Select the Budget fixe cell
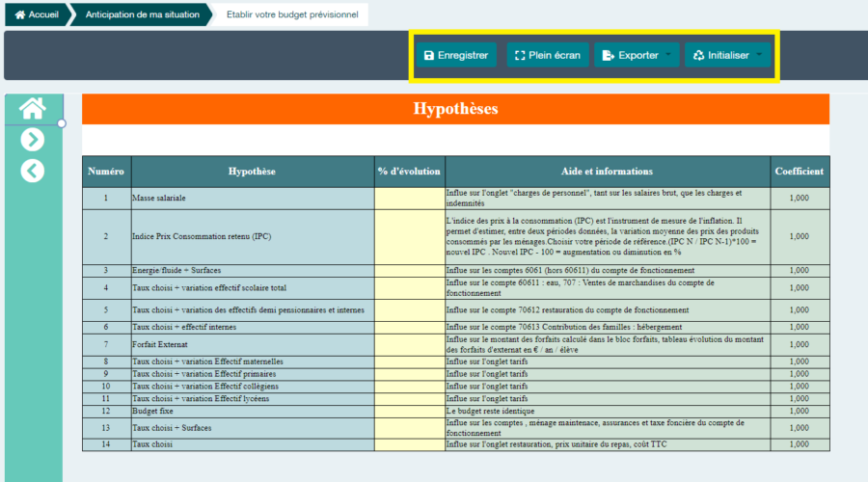 (253, 412)
